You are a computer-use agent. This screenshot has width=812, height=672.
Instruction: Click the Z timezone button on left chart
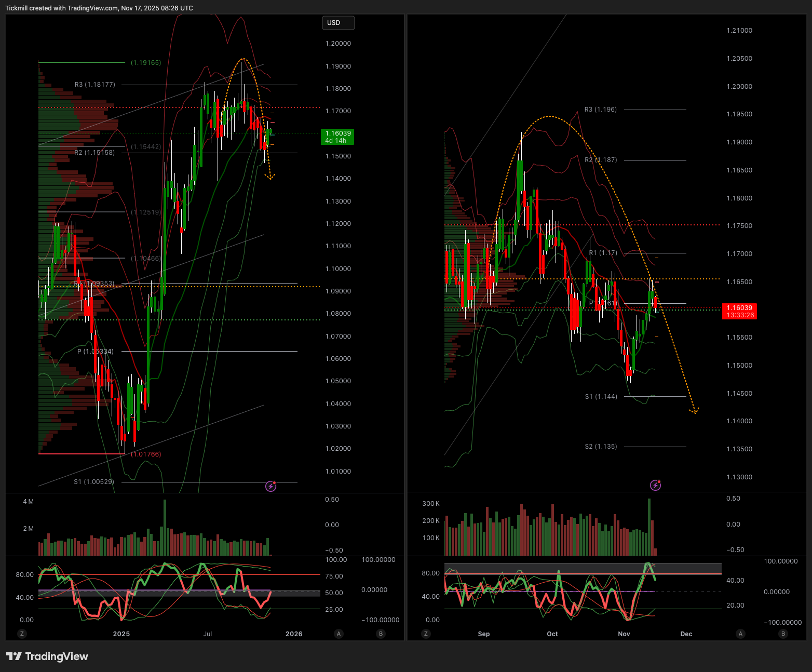click(21, 634)
